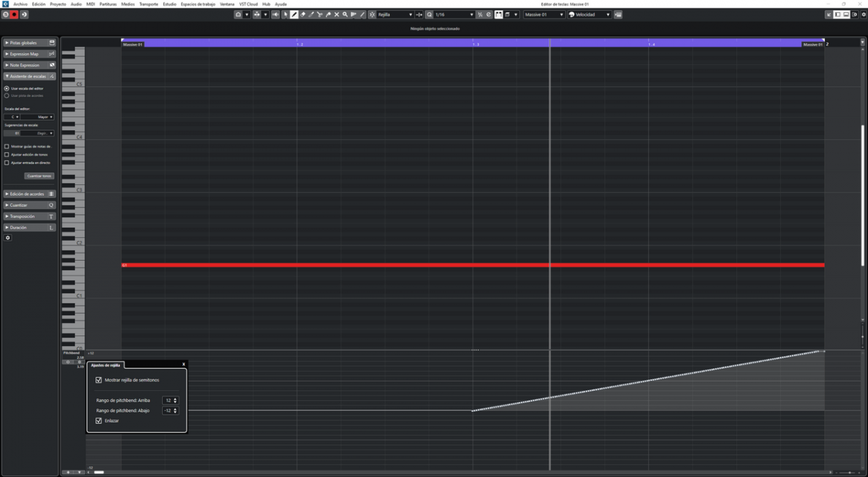The width and height of the screenshot is (868, 477).
Task: Click the red Record in Editor button
Action: 14,14
